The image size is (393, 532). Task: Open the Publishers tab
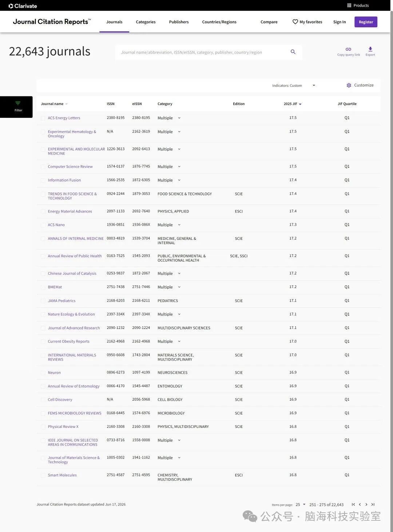click(x=179, y=22)
